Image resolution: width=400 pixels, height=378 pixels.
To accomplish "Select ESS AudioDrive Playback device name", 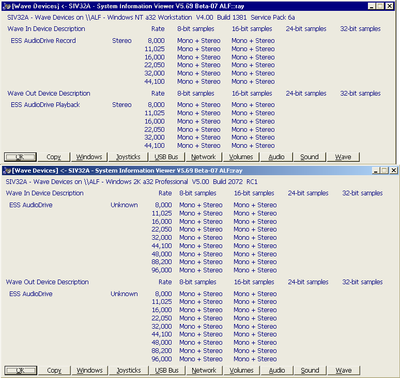I will pos(45,105).
